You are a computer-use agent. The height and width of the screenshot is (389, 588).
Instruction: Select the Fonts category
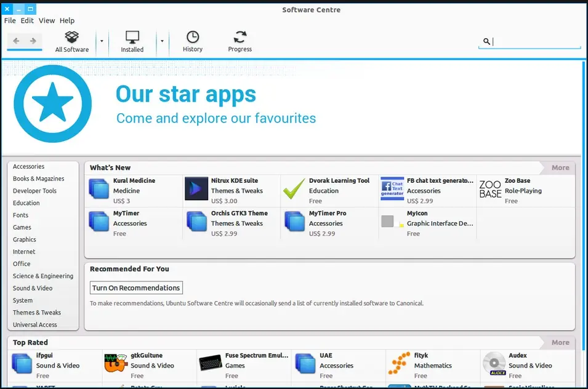pyautogui.click(x=20, y=215)
